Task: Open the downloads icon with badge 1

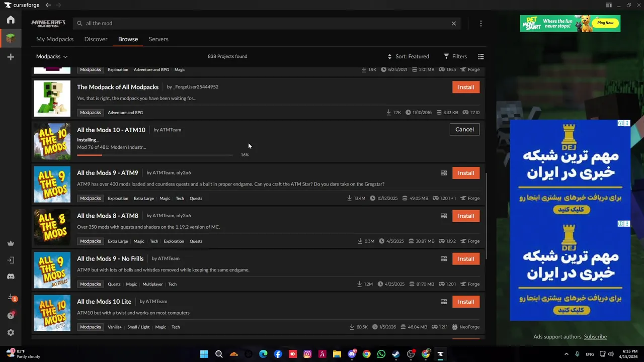Action: point(11,298)
